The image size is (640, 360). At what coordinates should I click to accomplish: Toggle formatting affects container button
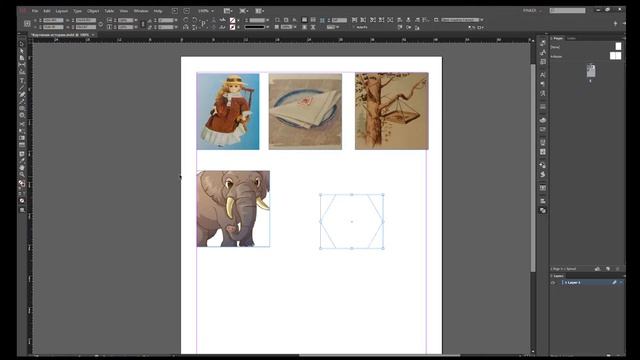tap(20, 193)
